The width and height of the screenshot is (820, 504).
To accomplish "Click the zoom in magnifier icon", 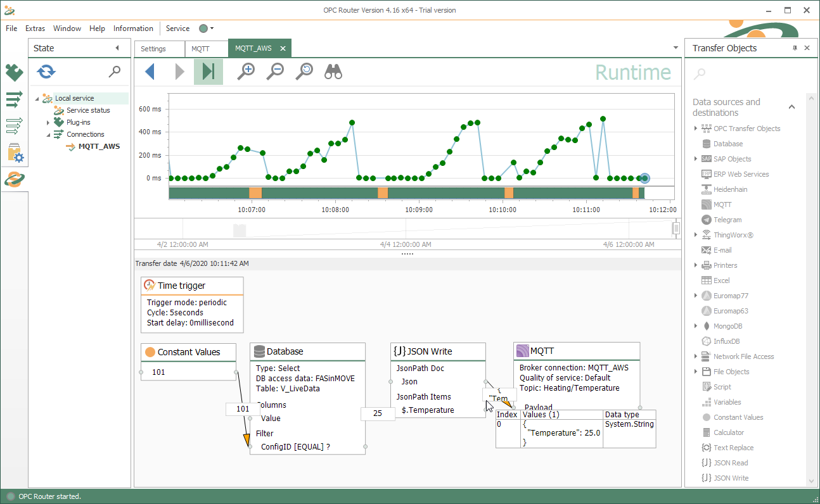I will (x=246, y=72).
